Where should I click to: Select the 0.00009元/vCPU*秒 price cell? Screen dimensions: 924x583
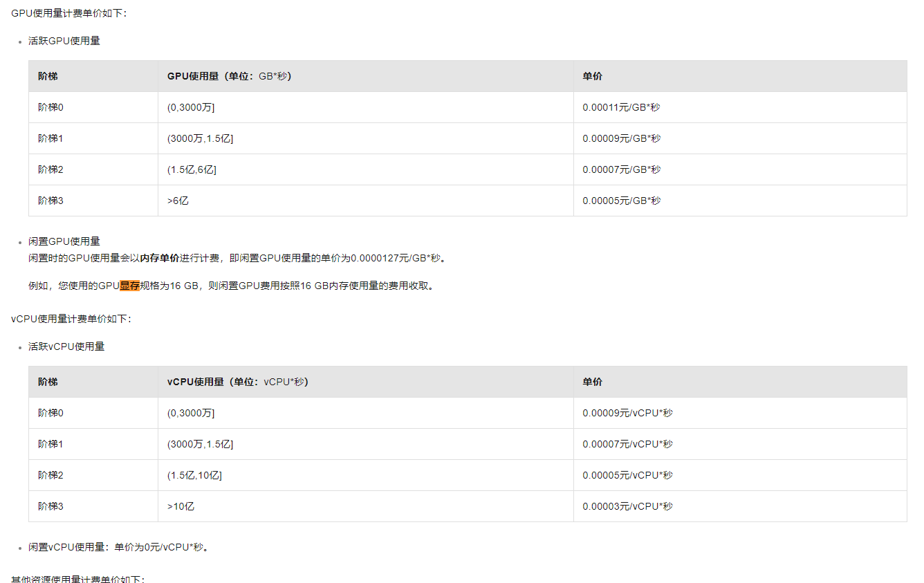[627, 413]
